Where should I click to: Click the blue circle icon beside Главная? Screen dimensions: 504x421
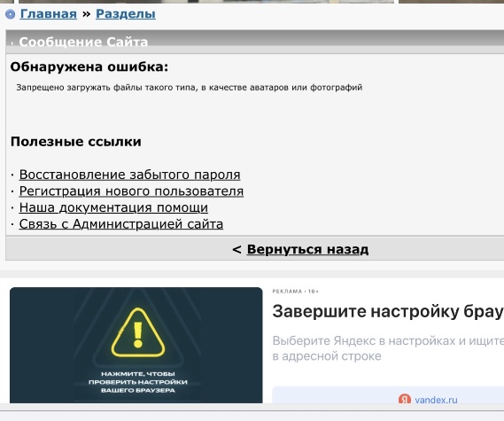coord(11,14)
